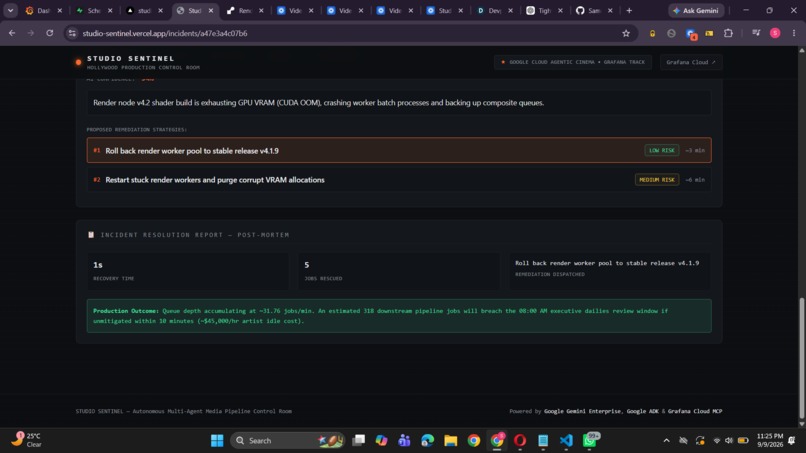Viewport: 806px width, 453px height.
Task: Click the Incident Resolution Report heading
Action: (194, 234)
